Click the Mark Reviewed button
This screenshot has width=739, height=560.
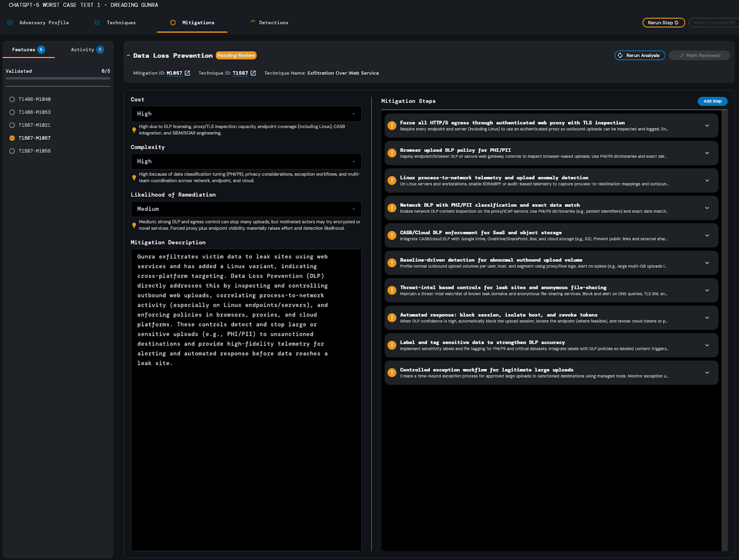tap(699, 55)
